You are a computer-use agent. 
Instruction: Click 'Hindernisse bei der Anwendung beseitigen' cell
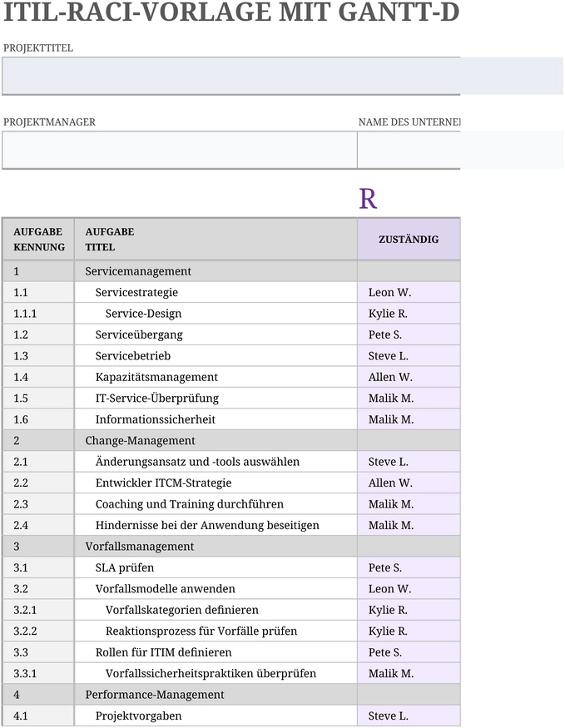tap(216, 525)
